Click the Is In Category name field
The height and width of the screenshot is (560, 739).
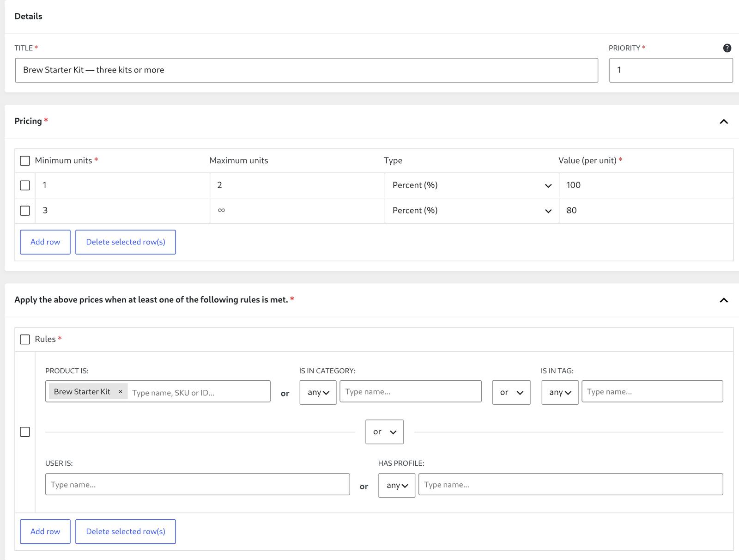point(411,391)
